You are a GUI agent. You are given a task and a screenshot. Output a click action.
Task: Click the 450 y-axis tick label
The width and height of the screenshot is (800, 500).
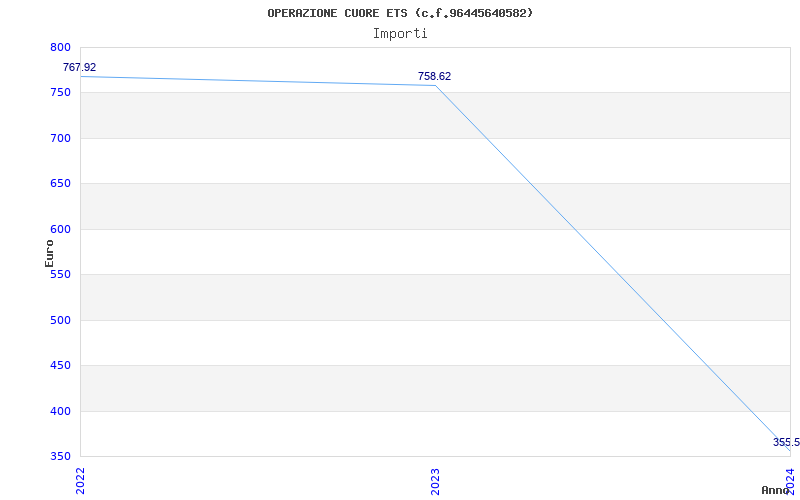pyautogui.click(x=60, y=366)
